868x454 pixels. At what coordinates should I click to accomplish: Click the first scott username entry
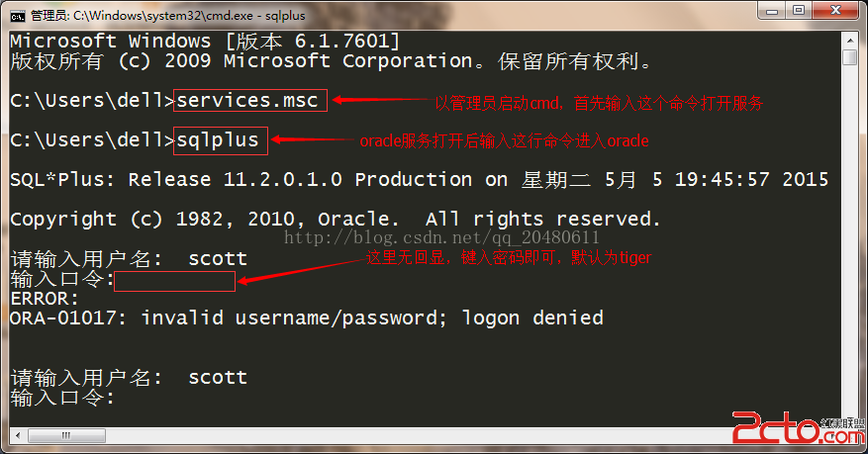[218, 259]
